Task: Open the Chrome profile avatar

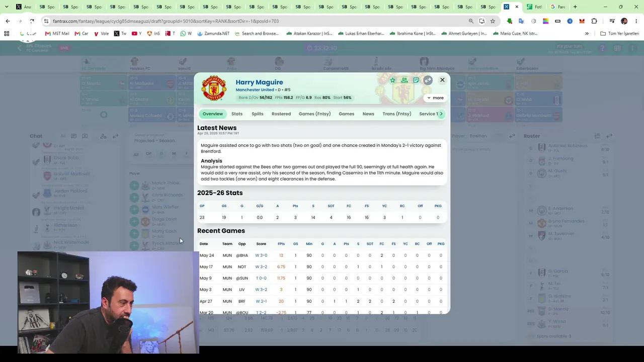Action: click(x=624, y=21)
